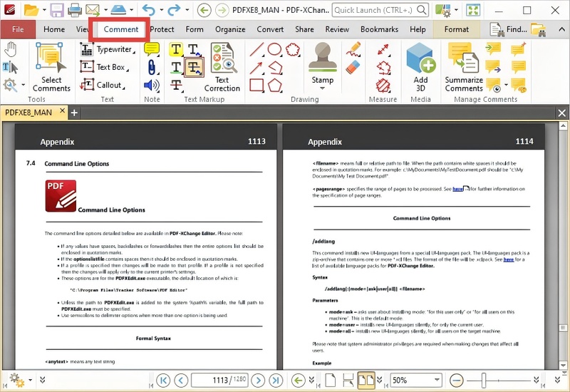Select the Typewriter tool

[x=107, y=50]
